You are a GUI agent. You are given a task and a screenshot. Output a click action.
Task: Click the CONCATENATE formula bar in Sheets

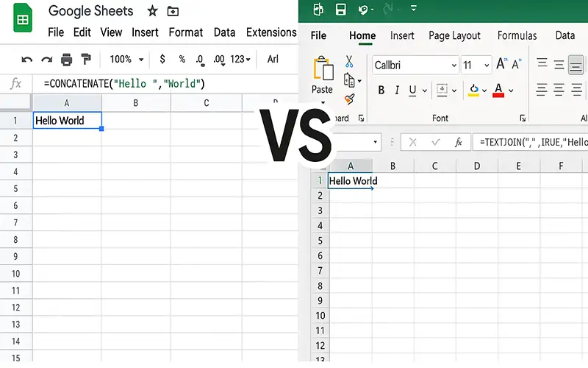(124, 84)
